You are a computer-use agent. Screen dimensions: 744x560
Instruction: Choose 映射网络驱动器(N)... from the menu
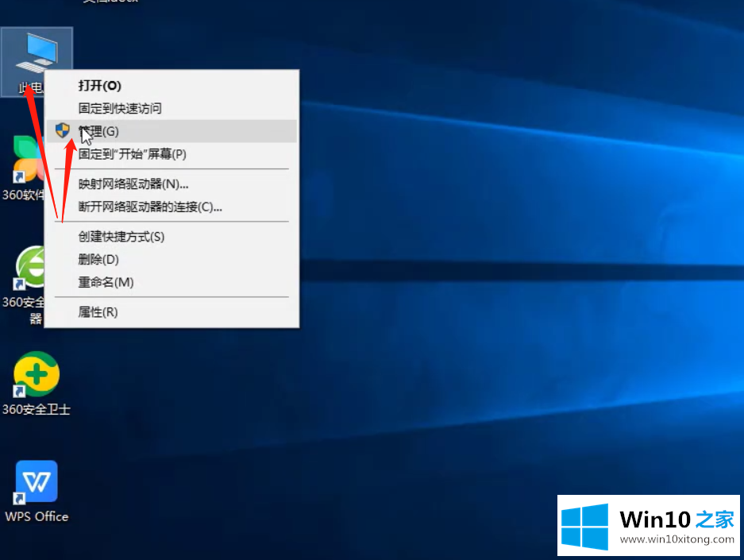172,183
